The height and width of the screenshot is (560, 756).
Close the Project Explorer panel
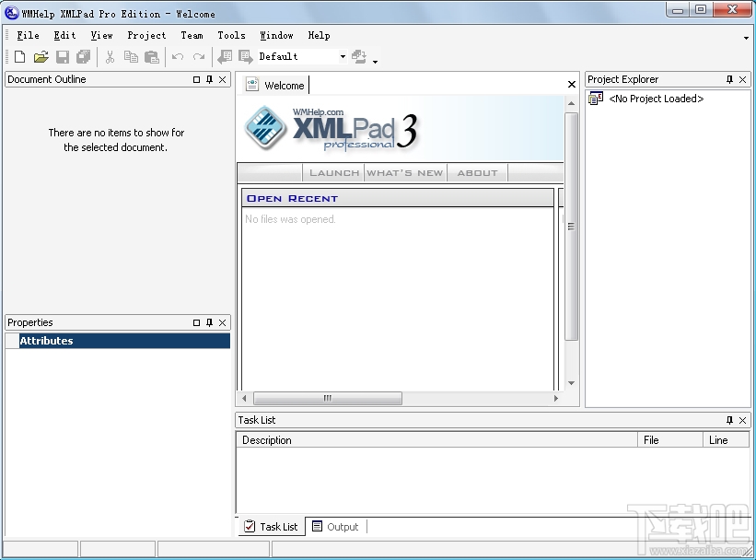[742, 79]
